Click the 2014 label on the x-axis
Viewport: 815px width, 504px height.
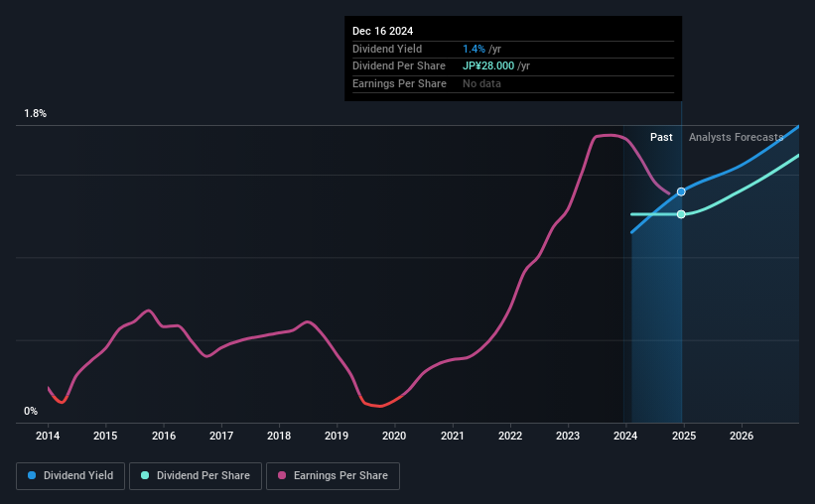point(48,436)
